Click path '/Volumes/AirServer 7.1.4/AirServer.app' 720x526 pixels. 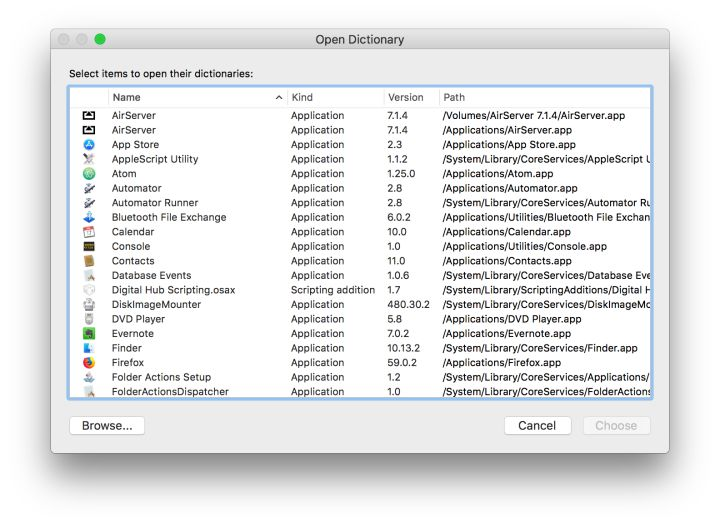[534, 116]
